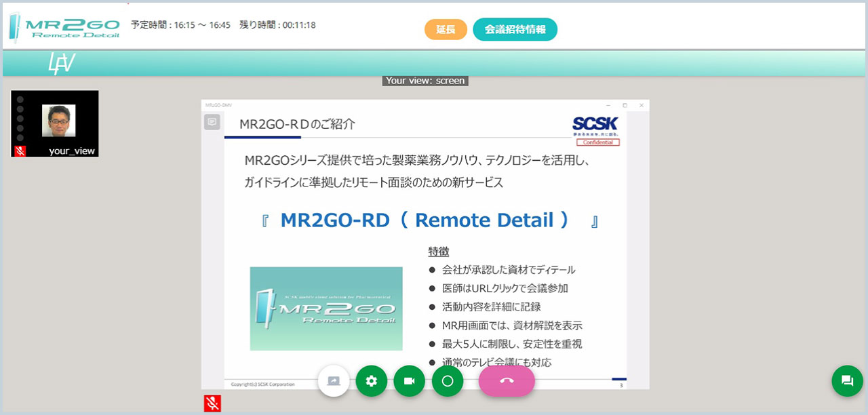Click the MR2GO Remote Detail image on the slide
The image size is (868, 415).
point(326,309)
